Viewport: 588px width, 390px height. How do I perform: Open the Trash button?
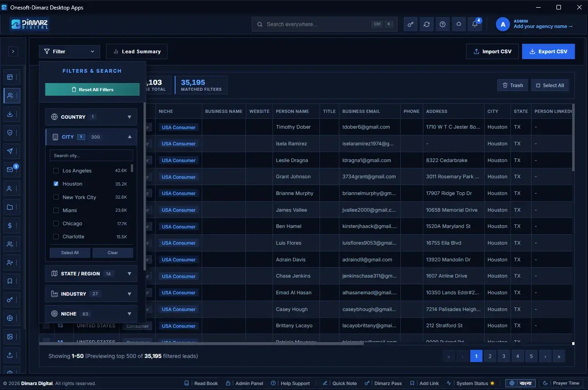coord(513,85)
